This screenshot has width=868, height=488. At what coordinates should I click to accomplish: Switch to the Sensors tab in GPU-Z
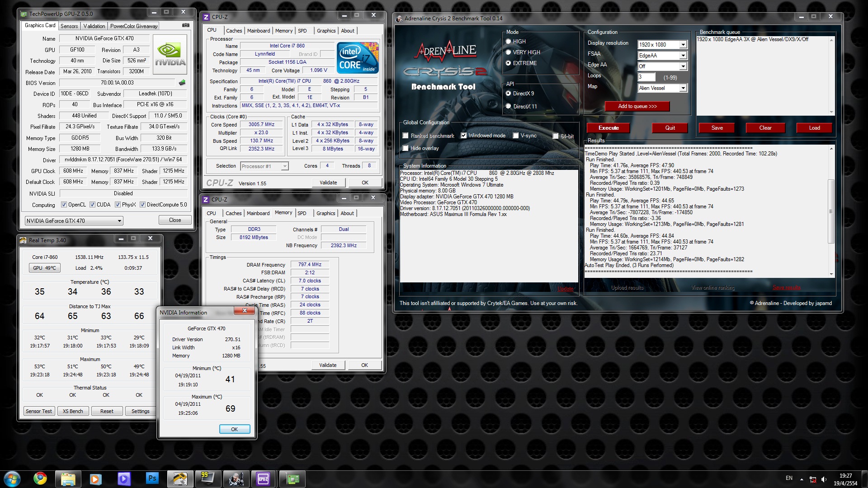pyautogui.click(x=69, y=26)
